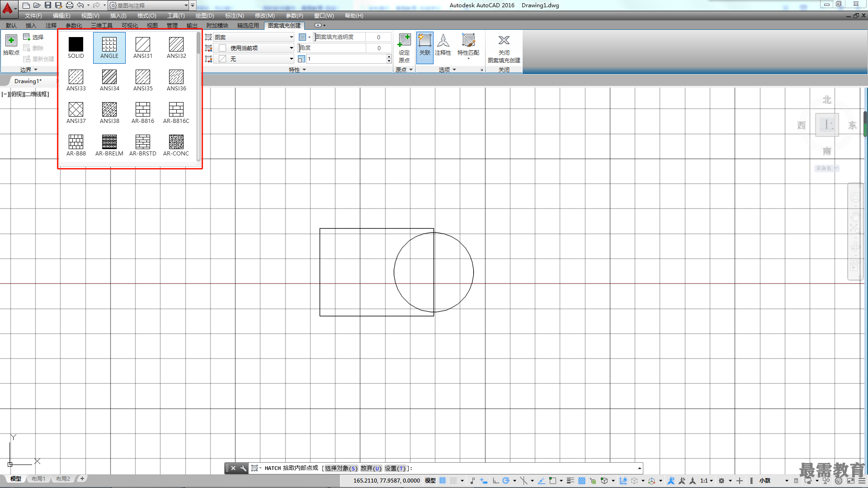This screenshot has height=488, width=868.
Task: Switch to the 布局1 layout tab
Action: (38, 479)
